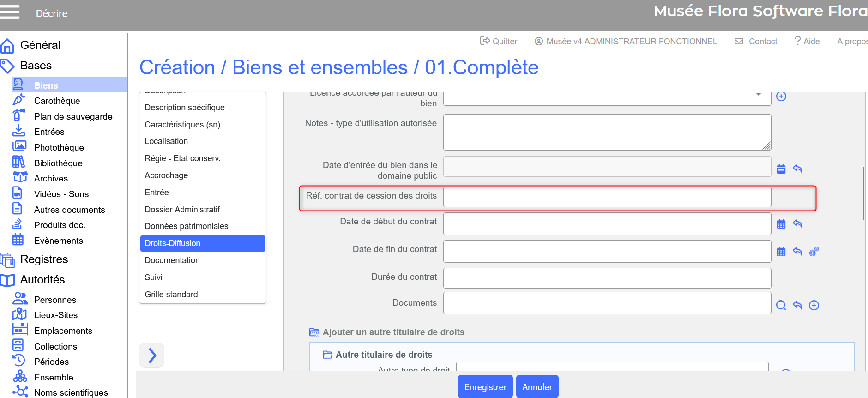The height and width of the screenshot is (398, 868).
Task: Click the gear icon beside Date de fin du contrat
Action: [814, 252]
